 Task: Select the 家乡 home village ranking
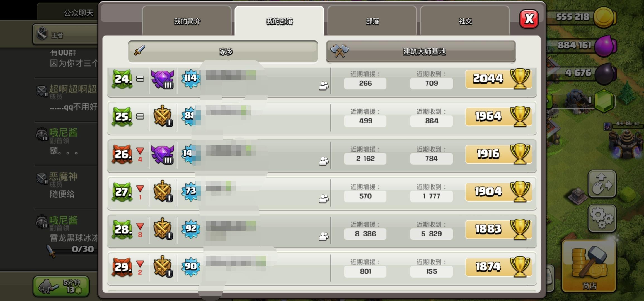tap(223, 52)
